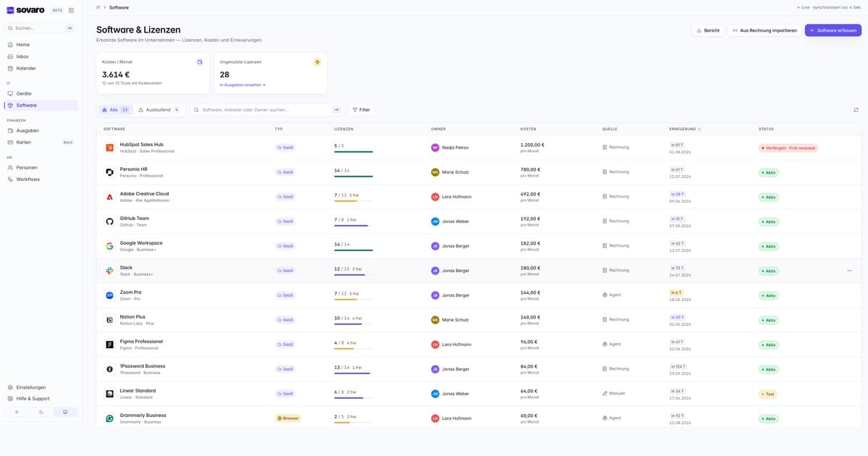Click the IT breadcrumb
Viewport: 868px width, 456px height.
(98, 7)
